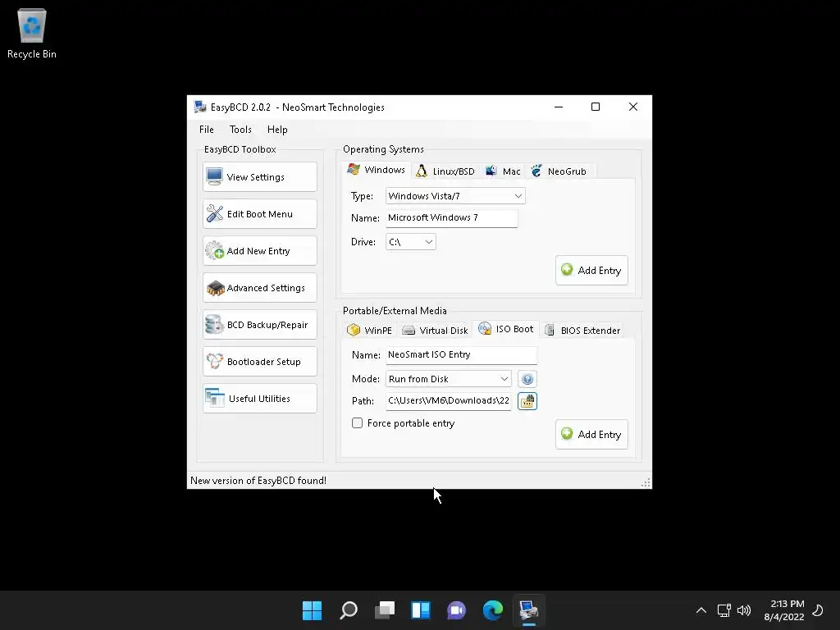
Task: Click the browse icon next to Path
Action: pyautogui.click(x=527, y=401)
